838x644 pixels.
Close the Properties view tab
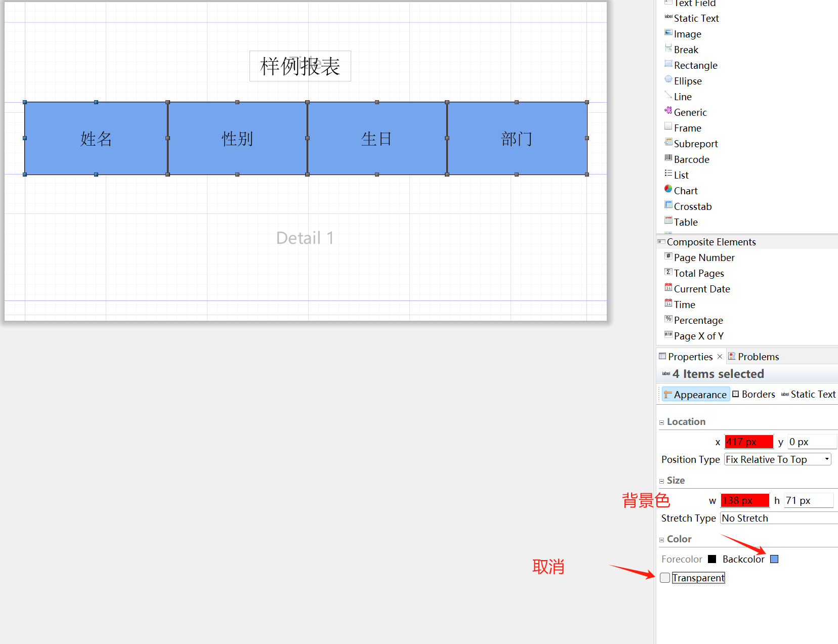720,357
